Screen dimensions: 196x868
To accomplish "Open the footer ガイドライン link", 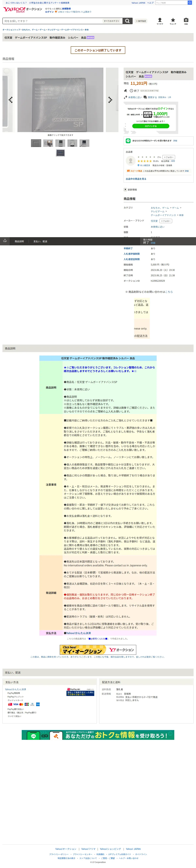I will coord(141,854).
